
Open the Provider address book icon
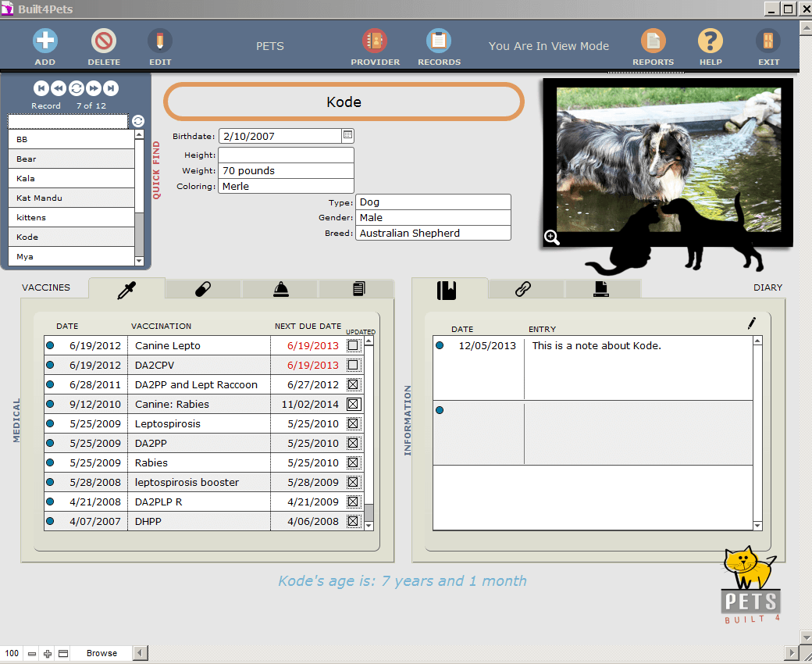click(x=375, y=41)
